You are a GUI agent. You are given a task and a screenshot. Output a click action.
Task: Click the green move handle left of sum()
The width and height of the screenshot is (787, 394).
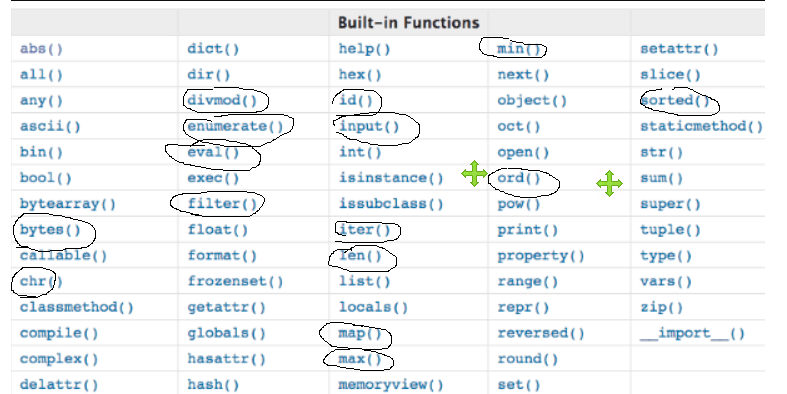[609, 183]
